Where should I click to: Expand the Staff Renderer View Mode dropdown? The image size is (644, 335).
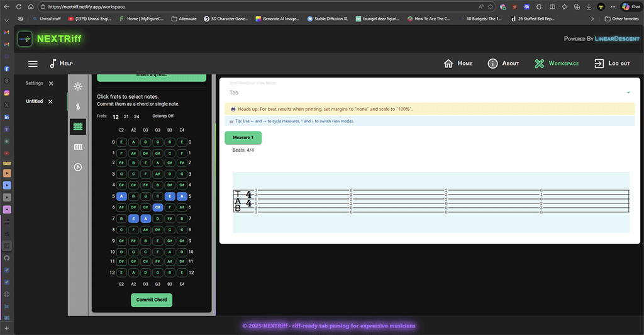(628, 93)
